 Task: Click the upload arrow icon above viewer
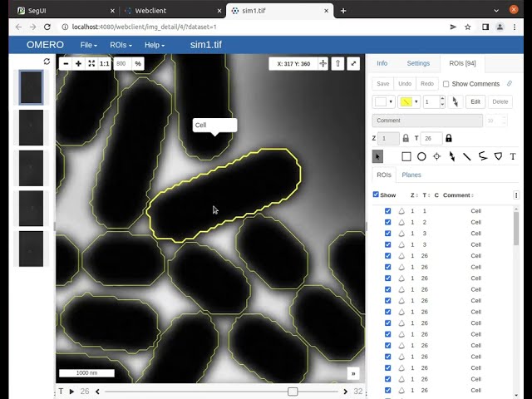click(337, 63)
